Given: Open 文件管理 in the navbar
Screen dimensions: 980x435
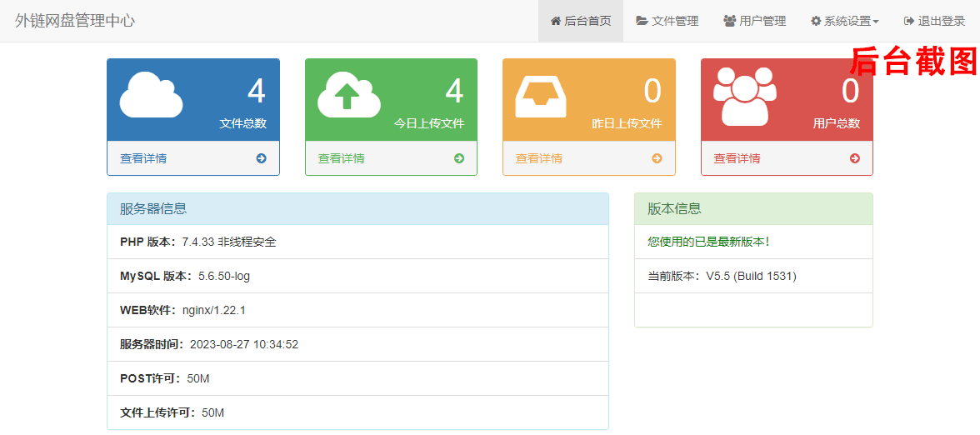Looking at the screenshot, I should pos(667,22).
